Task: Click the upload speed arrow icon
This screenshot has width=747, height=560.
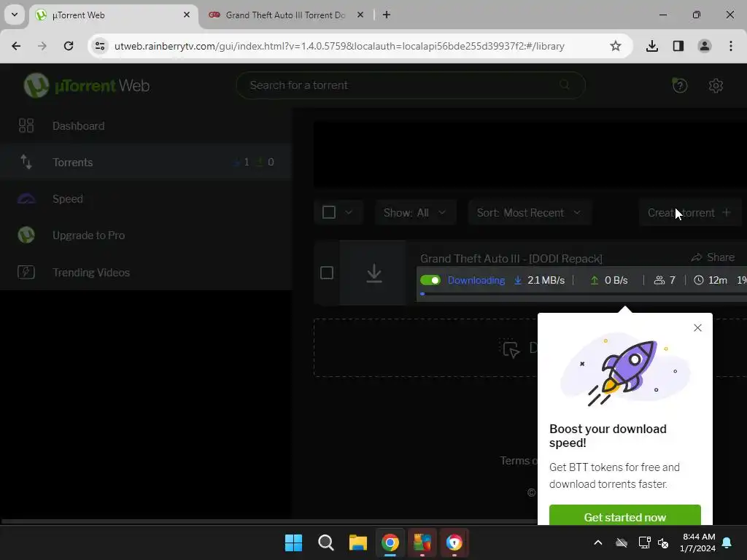Action: [594, 280]
